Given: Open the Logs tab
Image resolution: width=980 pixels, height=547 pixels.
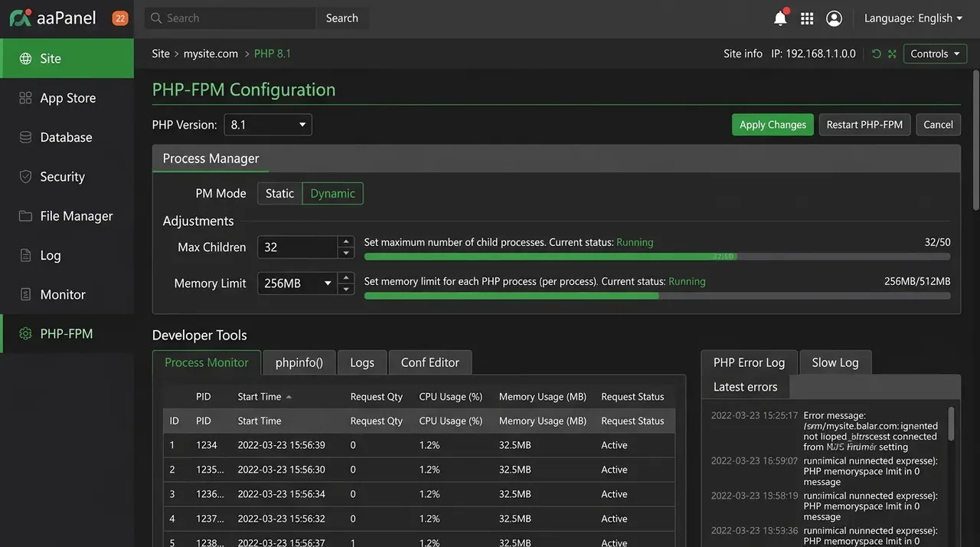Looking at the screenshot, I should tap(362, 362).
